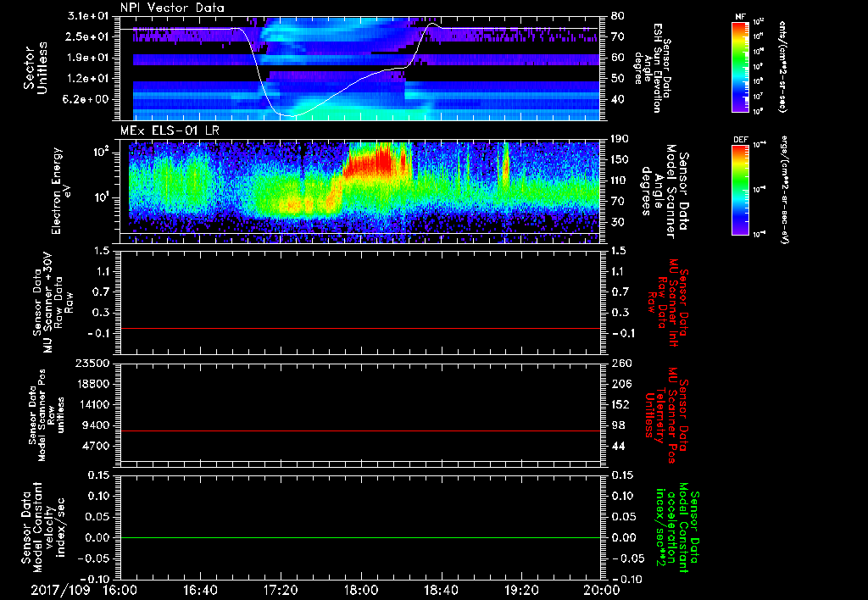Click the 44 telemetry tick label
The image size is (868, 600).
coord(617,446)
